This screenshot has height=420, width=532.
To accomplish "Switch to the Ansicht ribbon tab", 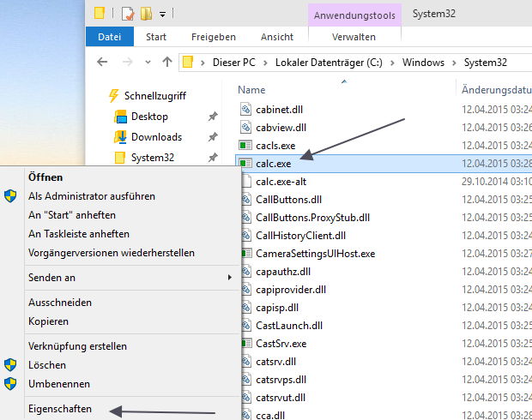I will click(x=277, y=37).
